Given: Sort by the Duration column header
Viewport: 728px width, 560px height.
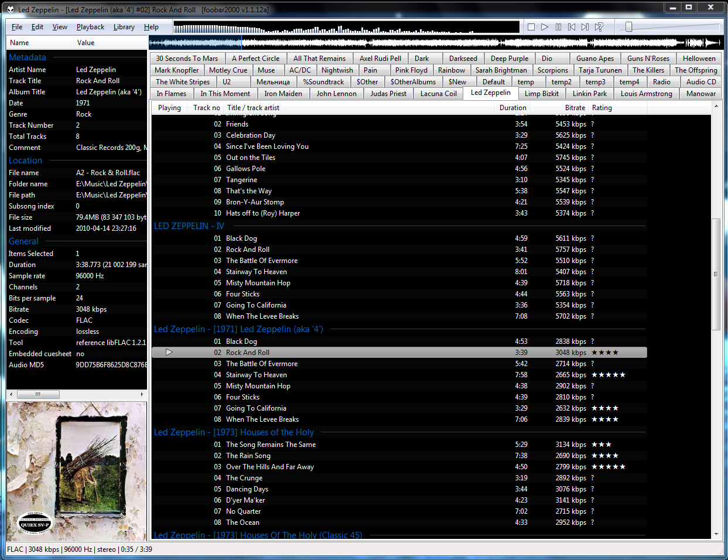Looking at the screenshot, I should coord(513,108).
